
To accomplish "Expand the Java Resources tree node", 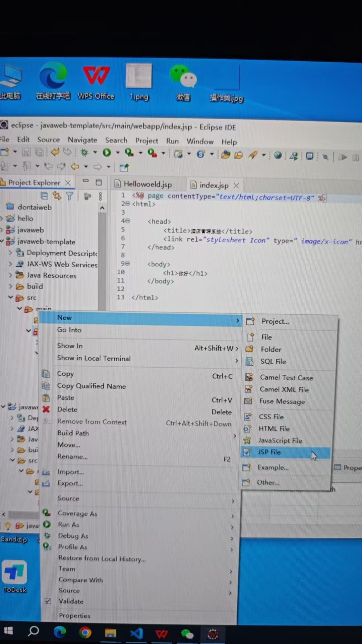I will (10, 275).
